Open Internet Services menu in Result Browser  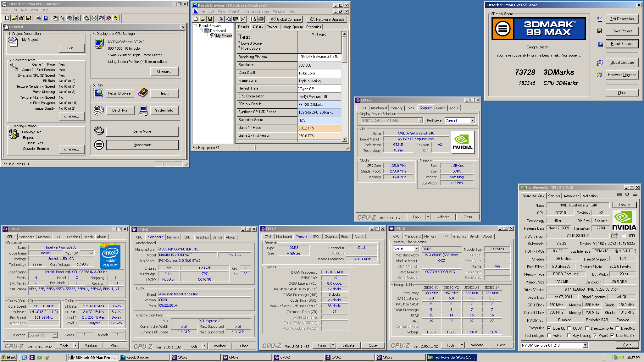(256, 11)
